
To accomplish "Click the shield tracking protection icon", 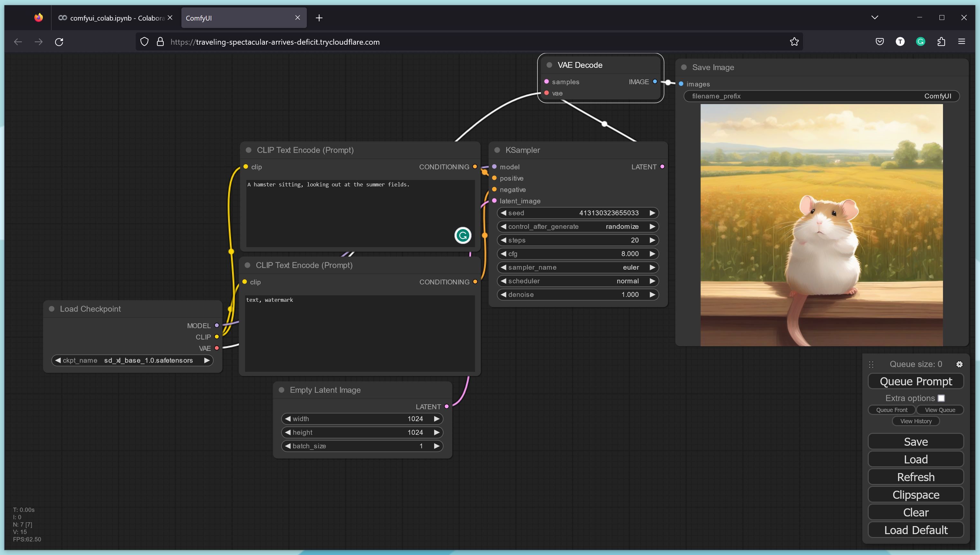I will (144, 42).
